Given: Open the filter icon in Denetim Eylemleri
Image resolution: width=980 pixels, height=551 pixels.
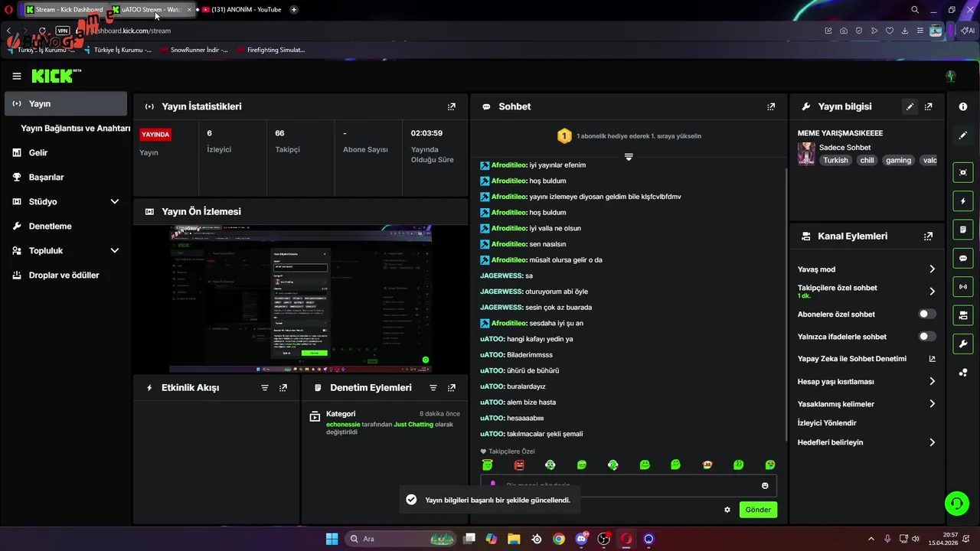Looking at the screenshot, I should point(433,388).
